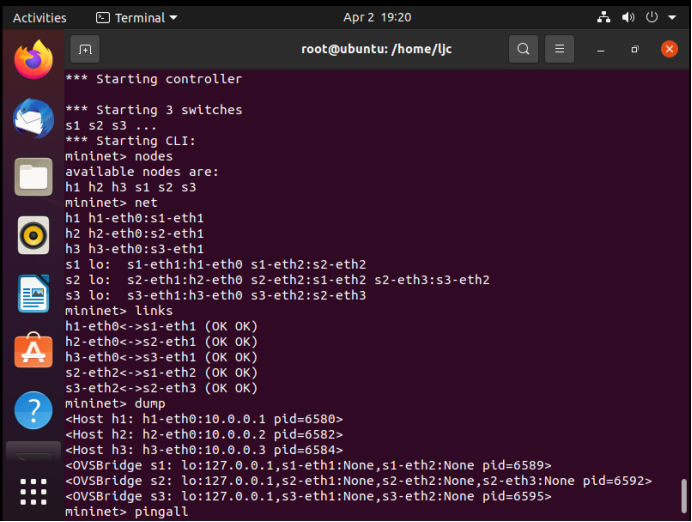This screenshot has width=692, height=522.
Task: Click the line '*** Starting controller'
Action: pos(154,79)
